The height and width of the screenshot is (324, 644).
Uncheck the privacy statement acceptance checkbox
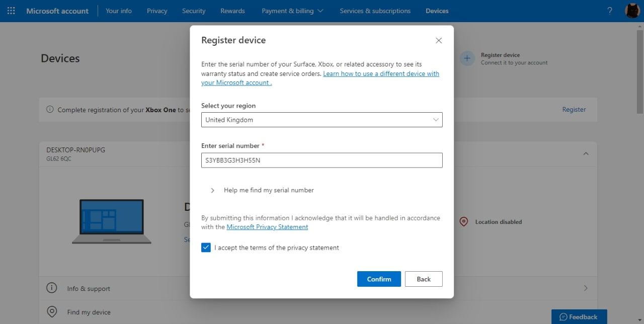click(x=206, y=248)
